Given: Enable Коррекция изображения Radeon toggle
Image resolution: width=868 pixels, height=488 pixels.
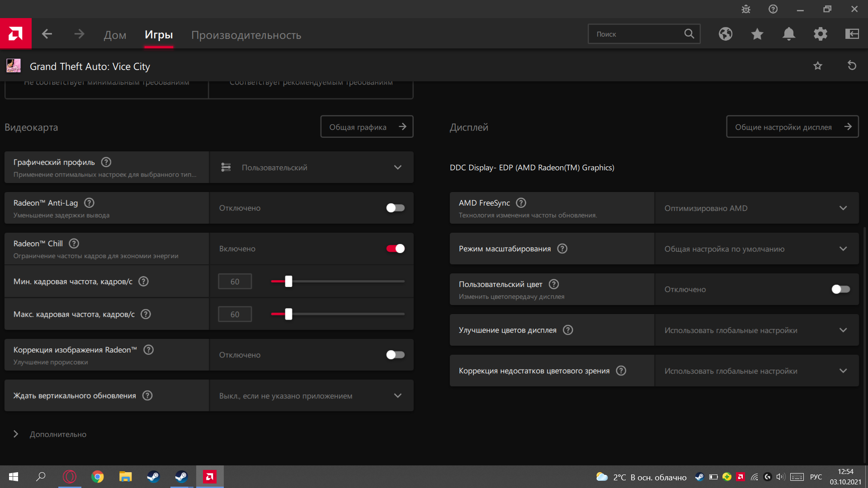Looking at the screenshot, I should 396,355.
